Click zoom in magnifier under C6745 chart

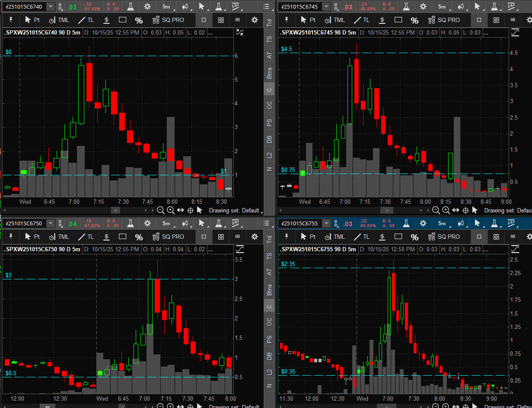click(x=446, y=210)
